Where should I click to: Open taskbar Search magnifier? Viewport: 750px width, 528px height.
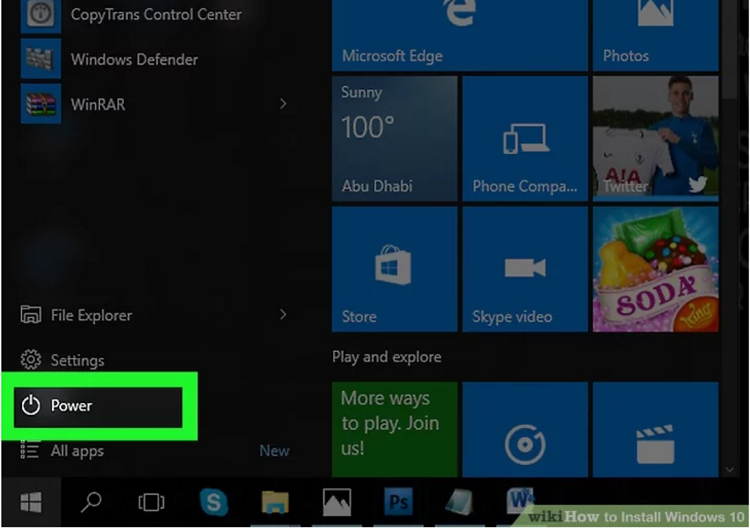[x=91, y=502]
